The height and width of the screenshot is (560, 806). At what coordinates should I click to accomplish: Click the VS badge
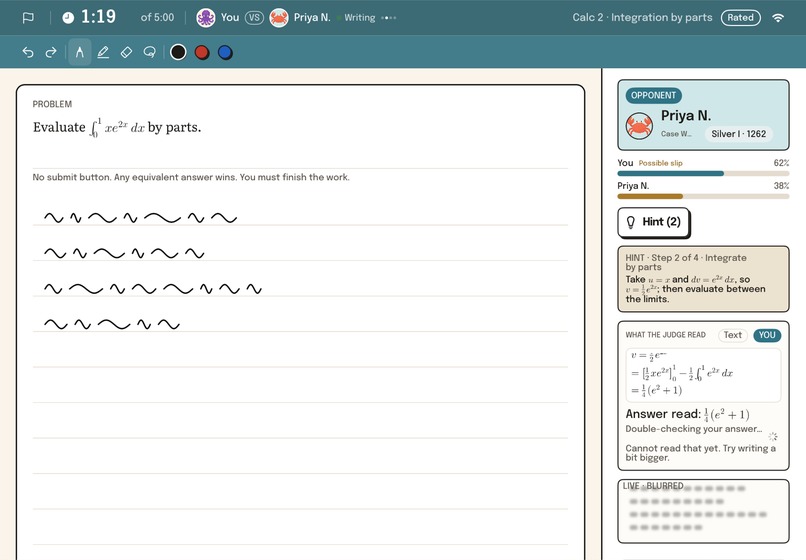click(254, 18)
